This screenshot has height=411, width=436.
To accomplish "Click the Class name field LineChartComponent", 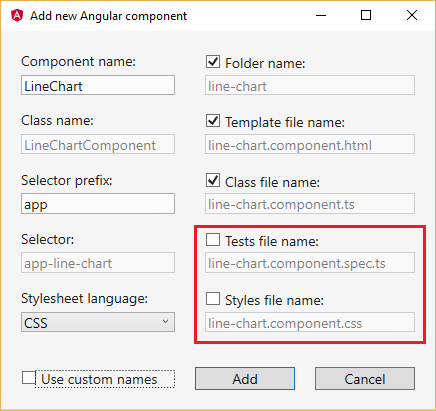I will point(98,144).
